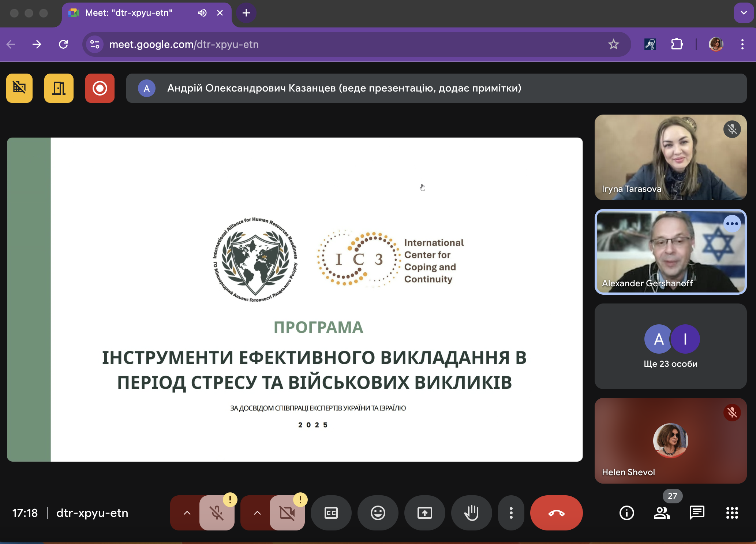The height and width of the screenshot is (544, 756).
Task: Close the Meet browser tab
Action: pos(220,13)
